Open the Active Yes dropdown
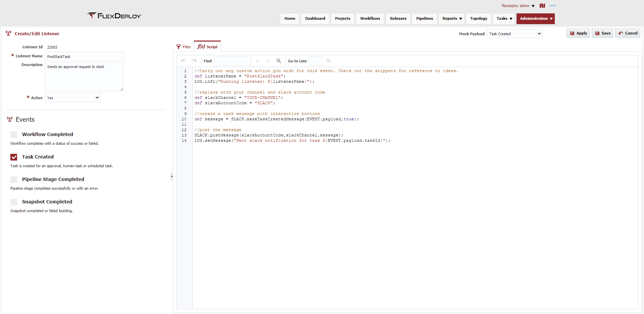Image resolution: width=644 pixels, height=314 pixels. (73, 98)
